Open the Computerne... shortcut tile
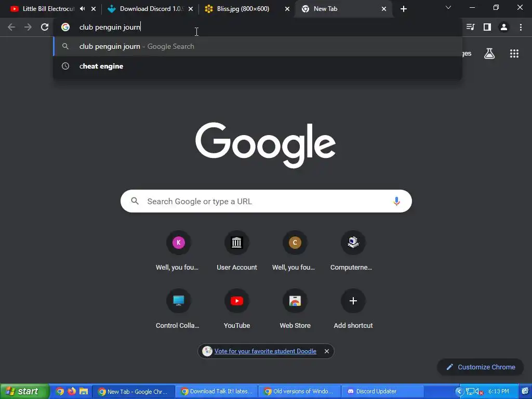Viewport: 532px width, 399px height. coord(353,250)
